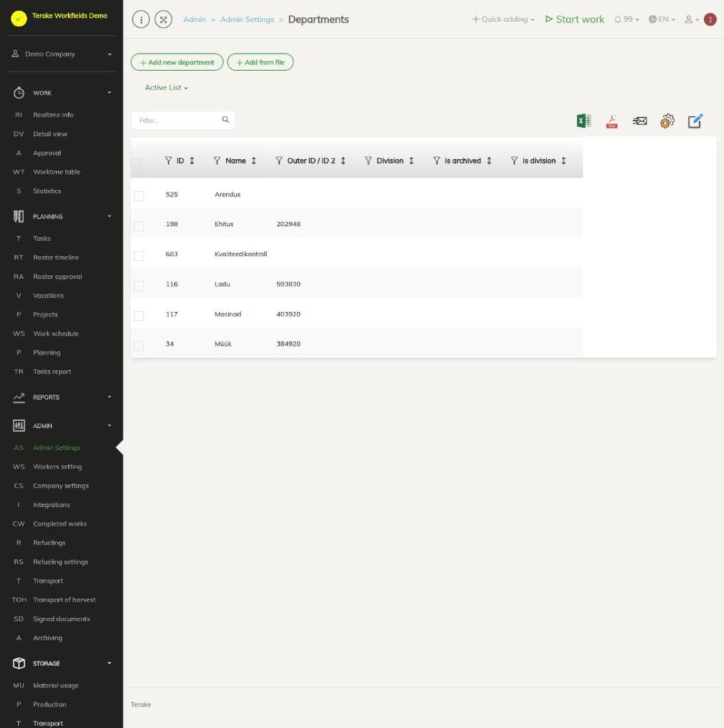
Task: Click the Filter text field
Action: pos(183,120)
